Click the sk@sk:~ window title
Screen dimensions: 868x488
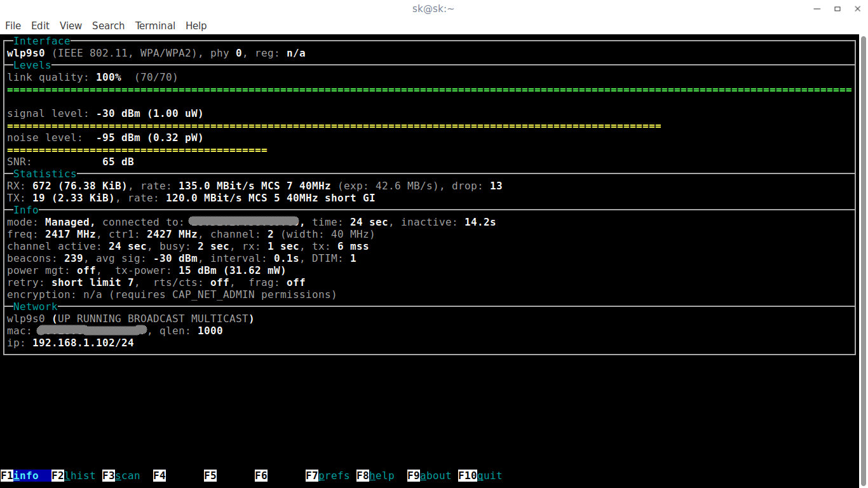tap(433, 8)
